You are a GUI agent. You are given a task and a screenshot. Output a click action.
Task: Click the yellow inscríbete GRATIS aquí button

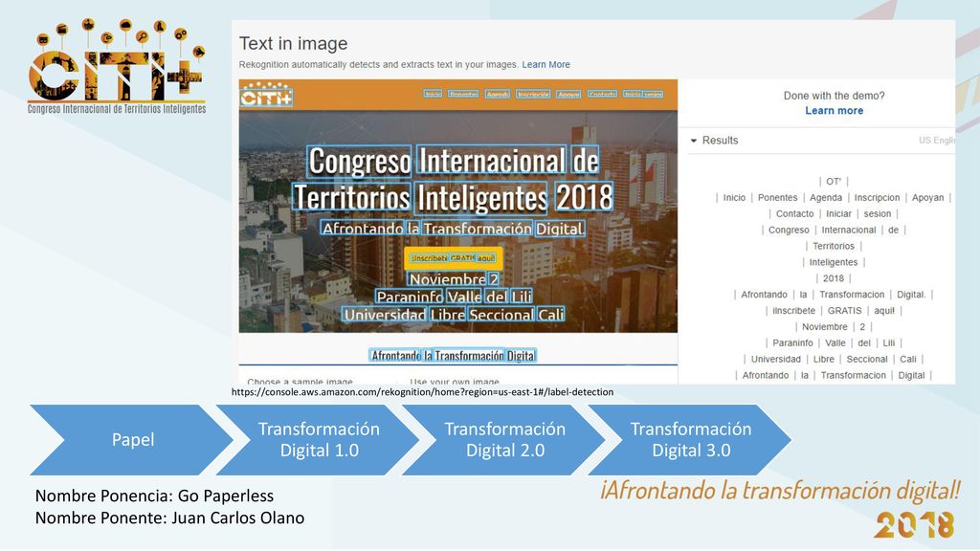[453, 258]
